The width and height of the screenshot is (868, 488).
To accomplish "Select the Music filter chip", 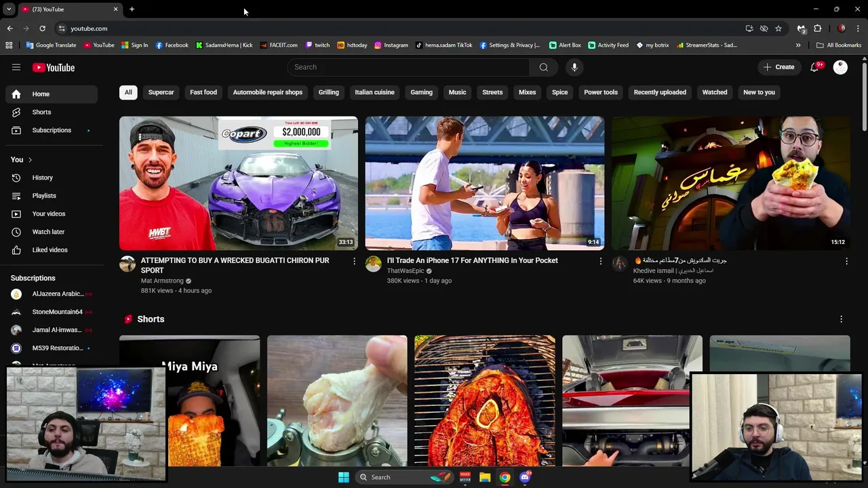I will (x=457, y=92).
